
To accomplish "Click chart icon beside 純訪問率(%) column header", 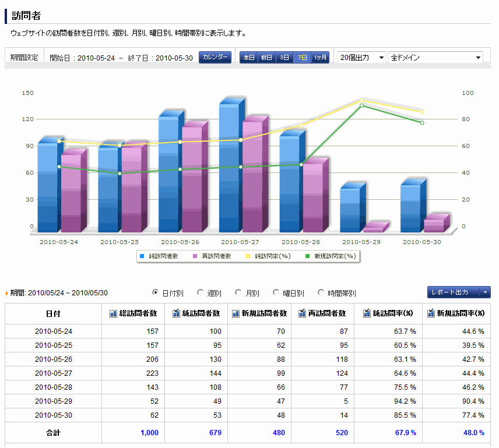I will [367, 313].
